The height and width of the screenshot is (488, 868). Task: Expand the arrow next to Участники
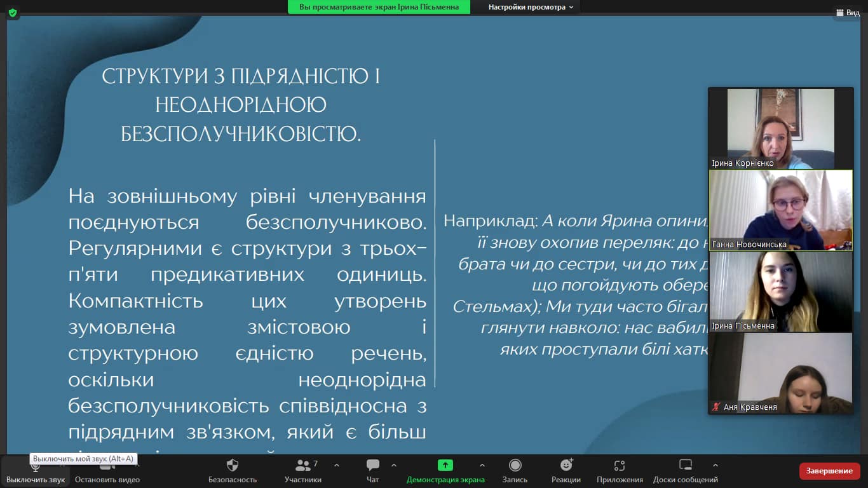click(336, 465)
